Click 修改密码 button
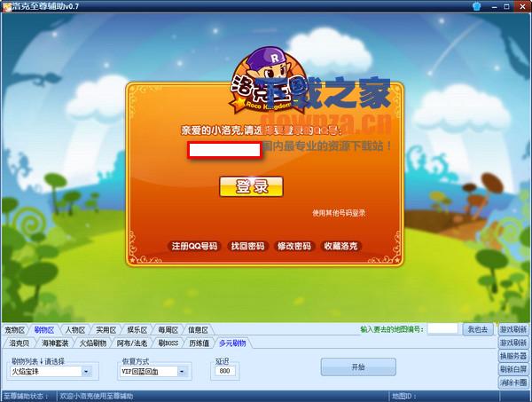This screenshot has width=532, height=402. tap(294, 246)
